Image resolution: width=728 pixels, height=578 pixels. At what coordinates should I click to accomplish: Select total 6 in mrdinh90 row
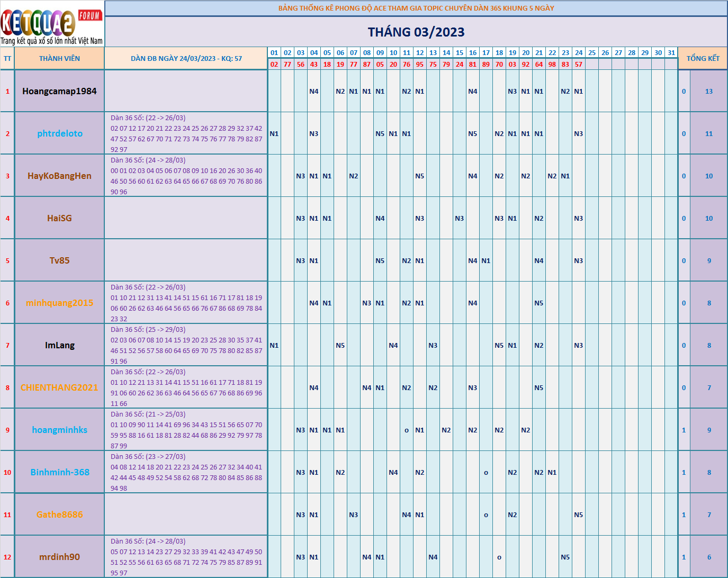pyautogui.click(x=709, y=557)
